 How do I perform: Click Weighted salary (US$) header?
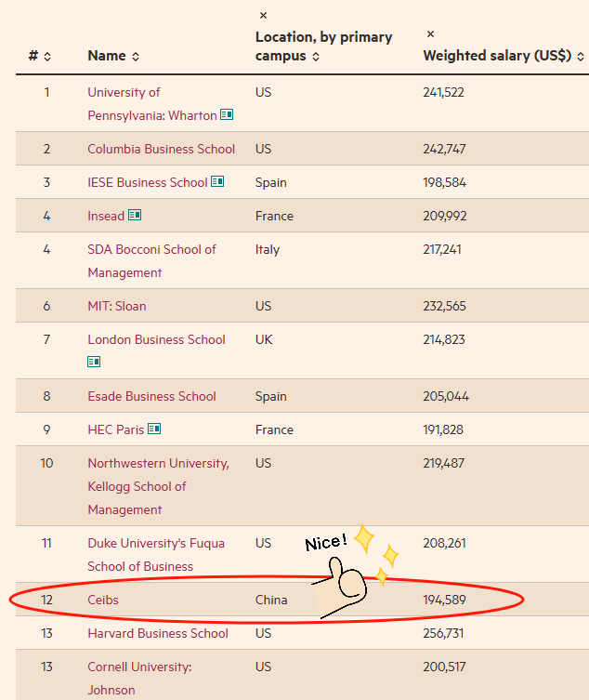click(x=497, y=56)
